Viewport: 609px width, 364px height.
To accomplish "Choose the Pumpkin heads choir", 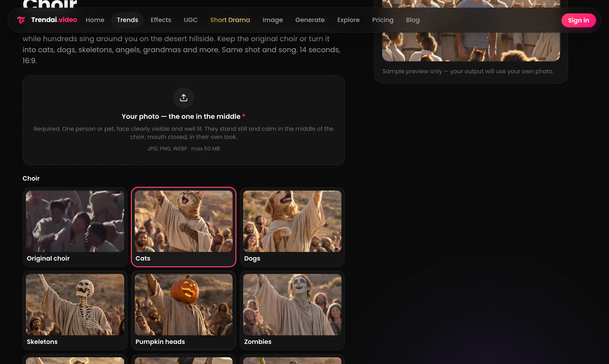I will tap(183, 310).
